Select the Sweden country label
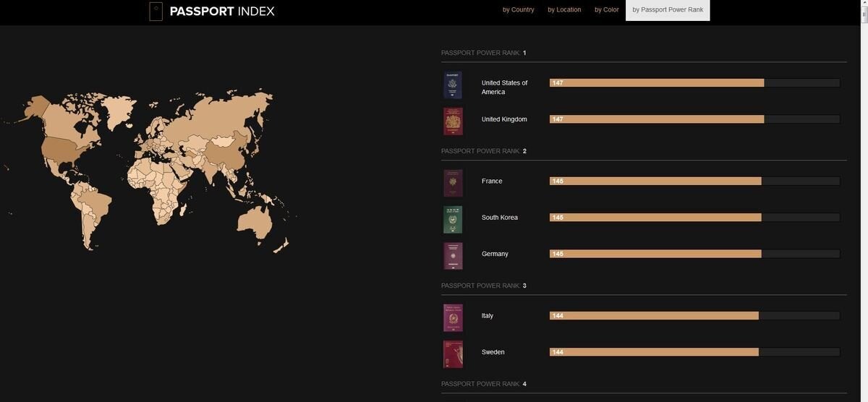868x402 pixels. pyautogui.click(x=493, y=352)
